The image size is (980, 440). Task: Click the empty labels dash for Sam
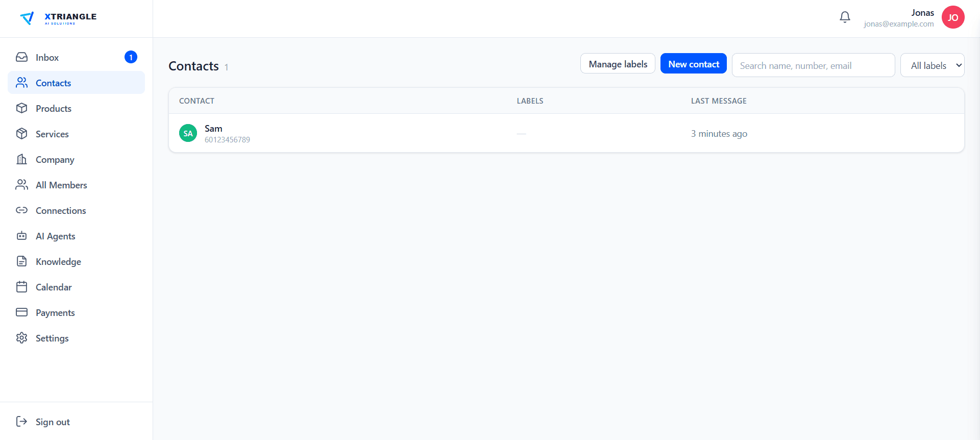521,134
